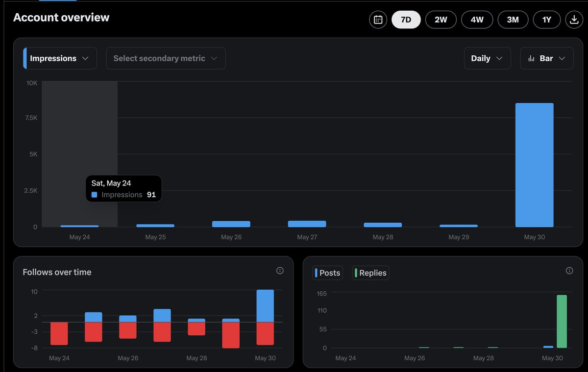588x372 pixels.
Task: Click the Follows over time title
Action: pyautogui.click(x=57, y=272)
